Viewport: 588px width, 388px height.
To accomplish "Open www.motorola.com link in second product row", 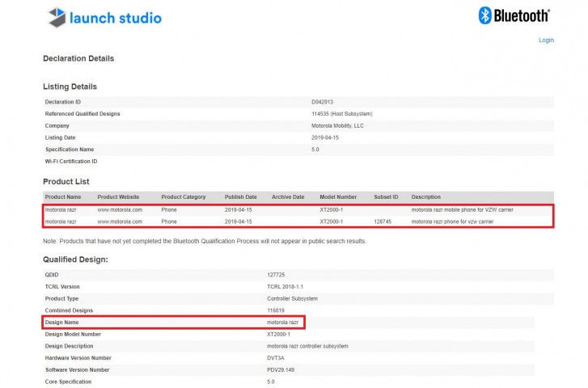I will (120, 221).
